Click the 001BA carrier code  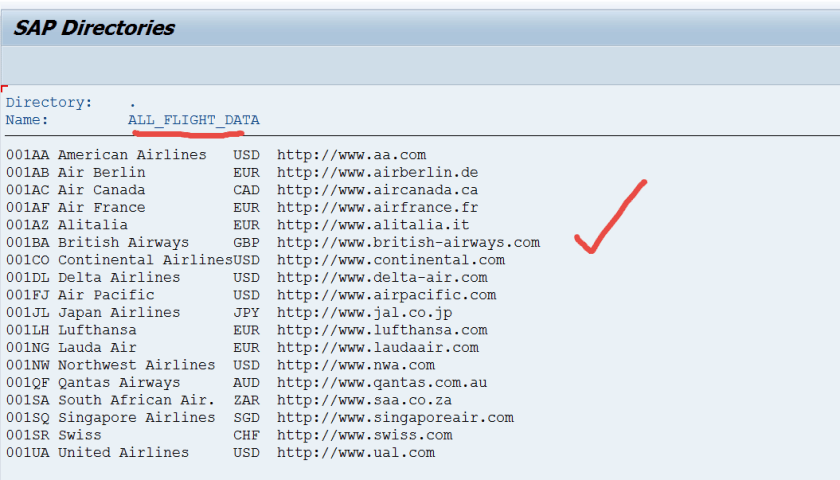(x=27, y=243)
